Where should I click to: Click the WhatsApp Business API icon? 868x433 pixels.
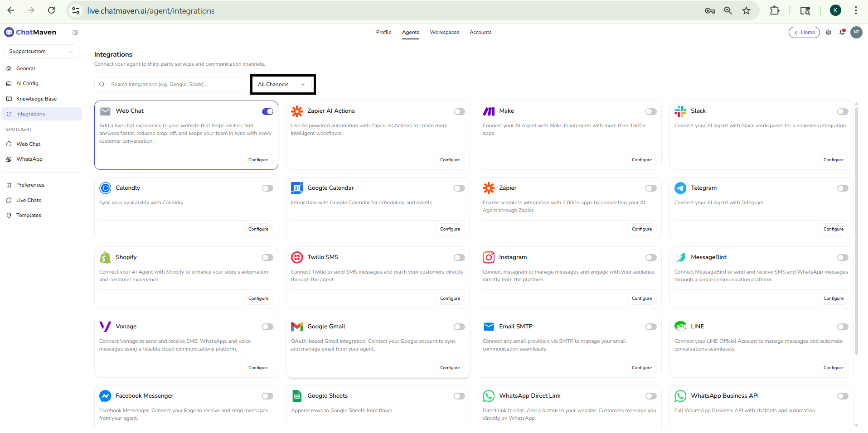pyautogui.click(x=680, y=396)
